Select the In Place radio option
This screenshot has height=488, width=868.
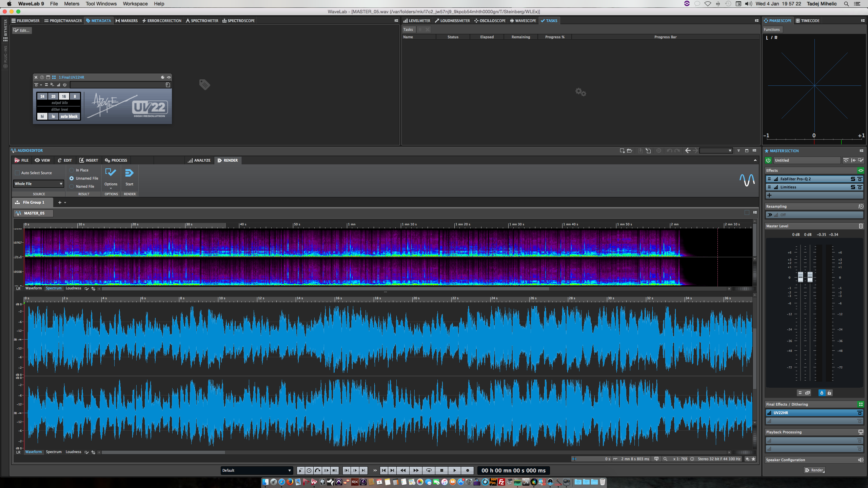coord(72,170)
